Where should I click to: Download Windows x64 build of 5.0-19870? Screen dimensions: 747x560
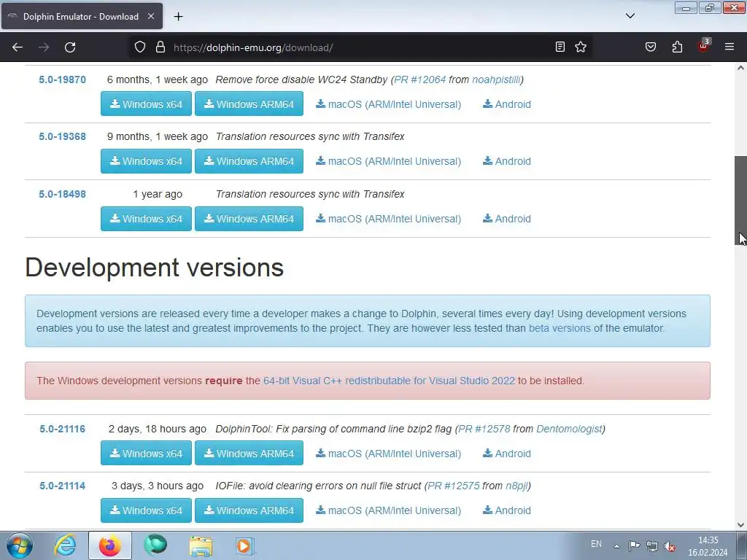146,104
